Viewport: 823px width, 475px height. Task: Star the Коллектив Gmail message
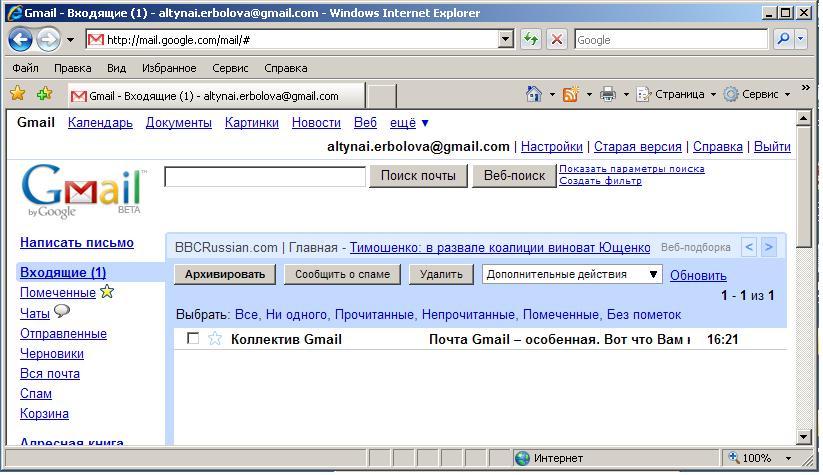click(215, 339)
